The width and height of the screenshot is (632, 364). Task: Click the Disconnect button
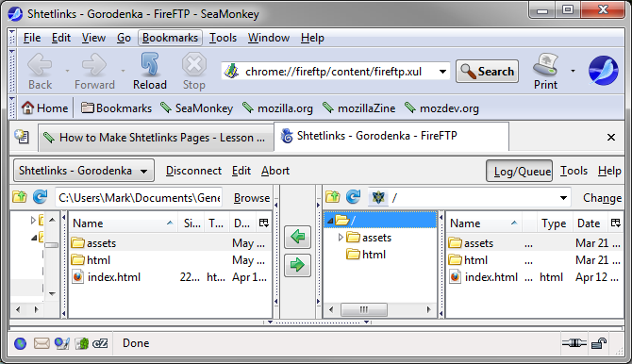pos(193,171)
